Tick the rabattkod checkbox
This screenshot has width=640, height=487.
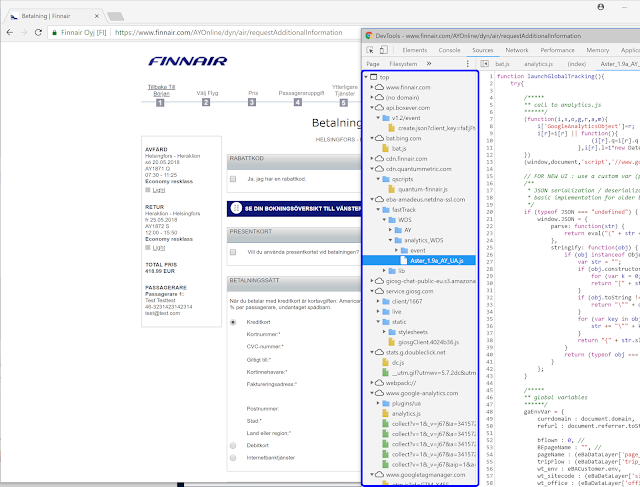233,179
